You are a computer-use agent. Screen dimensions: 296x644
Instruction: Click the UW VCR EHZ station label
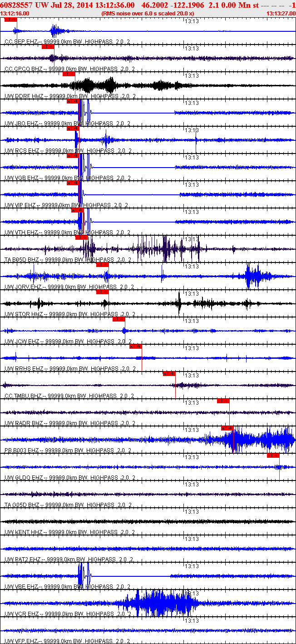pyautogui.click(x=68, y=614)
